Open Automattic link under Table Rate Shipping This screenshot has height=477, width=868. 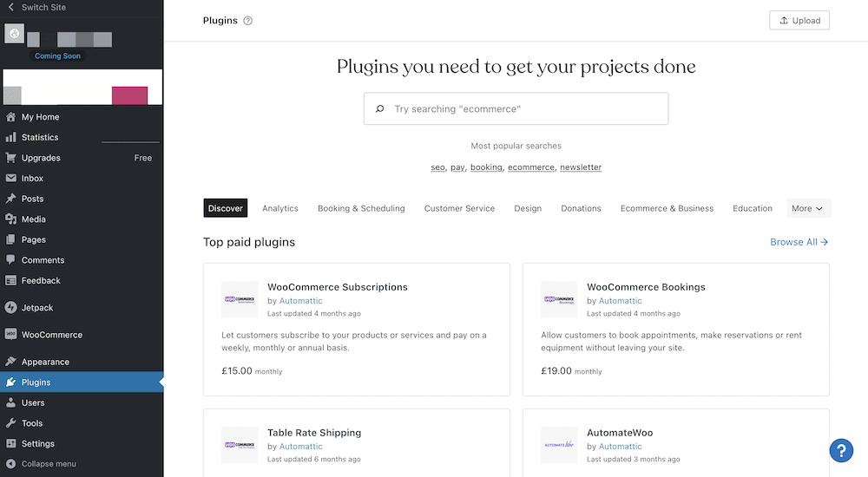coord(300,446)
